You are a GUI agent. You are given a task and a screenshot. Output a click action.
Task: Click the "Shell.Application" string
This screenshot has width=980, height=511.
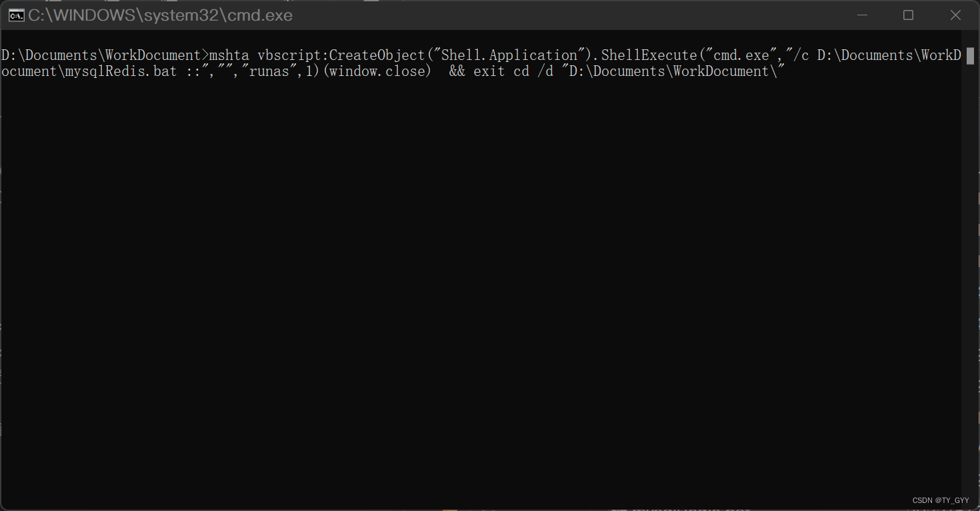coord(510,55)
